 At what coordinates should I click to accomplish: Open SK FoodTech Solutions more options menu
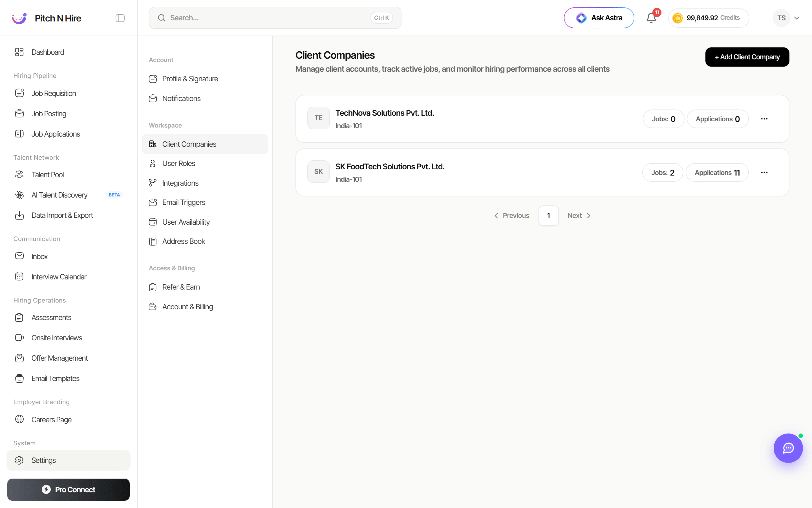(764, 173)
